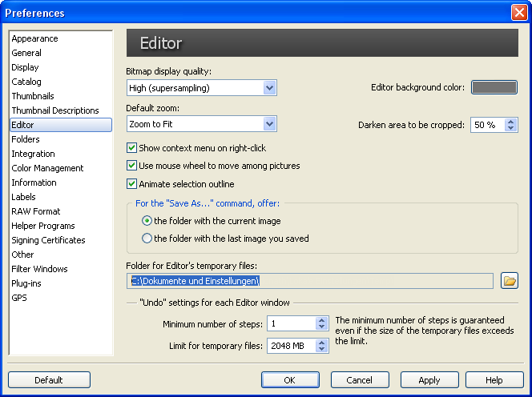Open the Bitmap display quality dropdown
The height and width of the screenshot is (397, 532).
point(270,88)
